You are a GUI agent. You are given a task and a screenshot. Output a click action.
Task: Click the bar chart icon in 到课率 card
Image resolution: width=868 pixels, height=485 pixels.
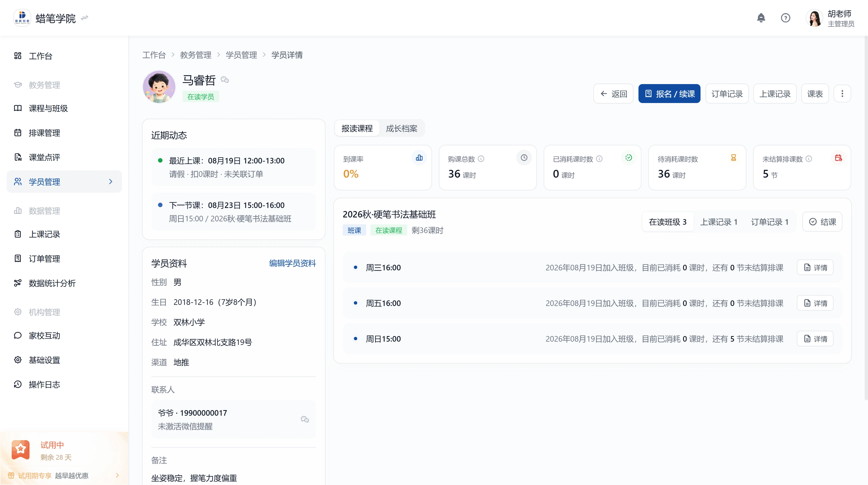coord(419,158)
